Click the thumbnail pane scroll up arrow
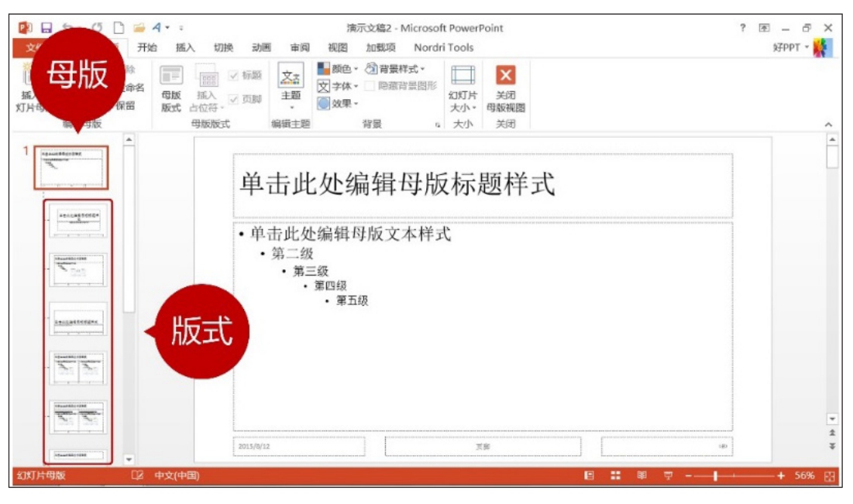This screenshot has height=504, width=853. coord(129,139)
